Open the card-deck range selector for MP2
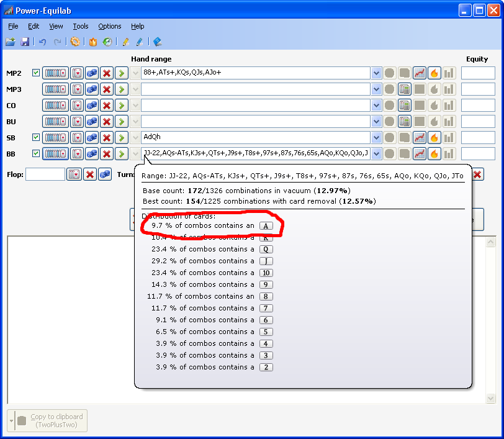The width and height of the screenshot is (504, 439). pyautogui.click(x=55, y=73)
